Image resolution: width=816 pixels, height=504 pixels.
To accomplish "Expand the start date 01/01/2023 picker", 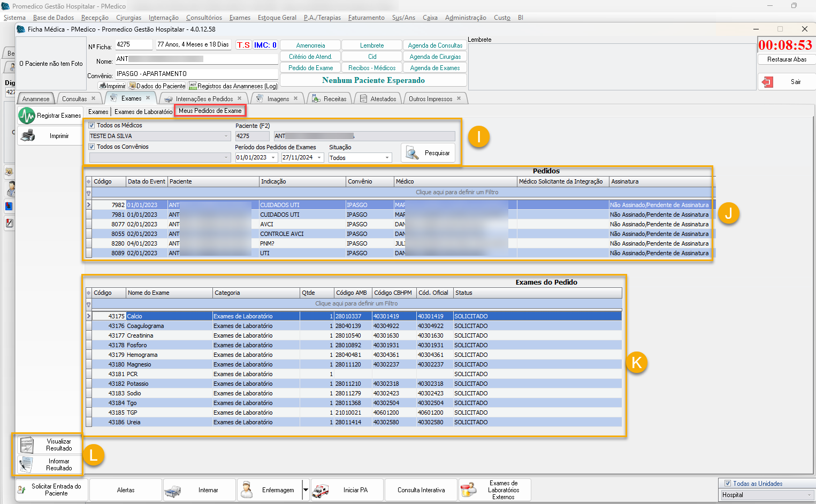I will (x=273, y=158).
